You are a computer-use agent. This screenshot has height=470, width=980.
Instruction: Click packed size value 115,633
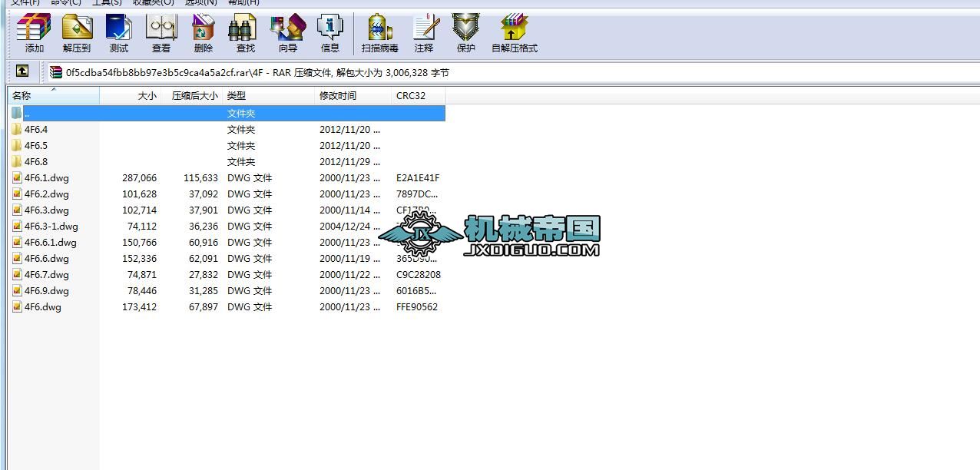pyautogui.click(x=200, y=177)
